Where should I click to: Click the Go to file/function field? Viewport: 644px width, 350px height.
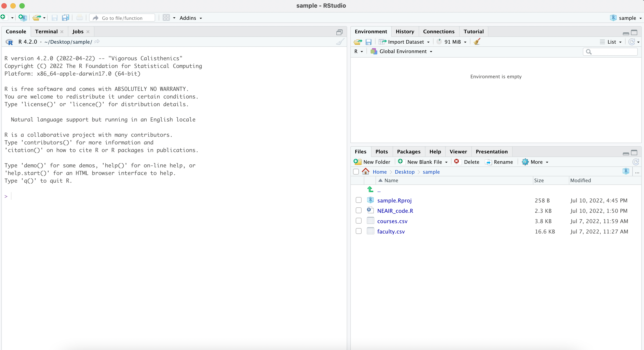coord(123,18)
